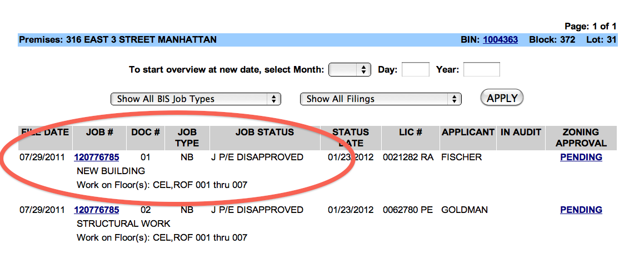Click the APPLICANT column header
Screen dimensions: 644x254
pyautogui.click(x=468, y=133)
